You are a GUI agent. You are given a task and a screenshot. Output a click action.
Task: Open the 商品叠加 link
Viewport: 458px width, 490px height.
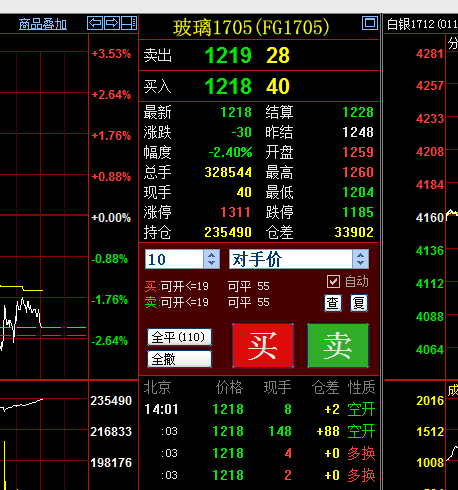coord(43,24)
